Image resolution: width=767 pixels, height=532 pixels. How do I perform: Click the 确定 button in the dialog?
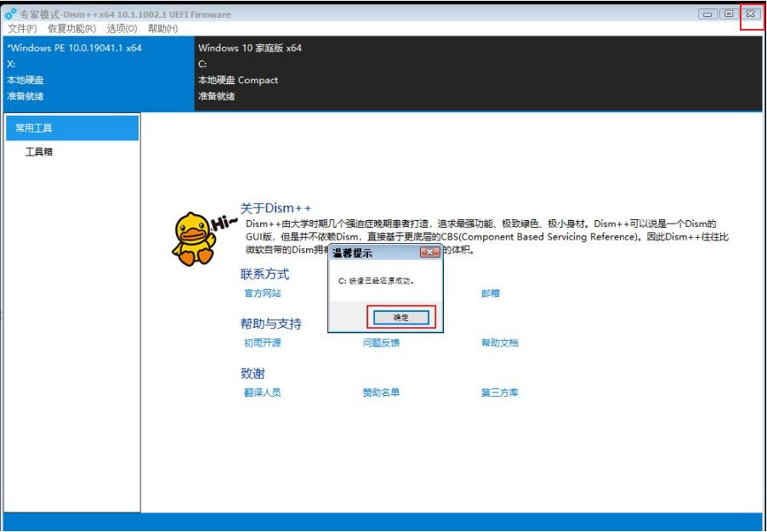point(401,317)
